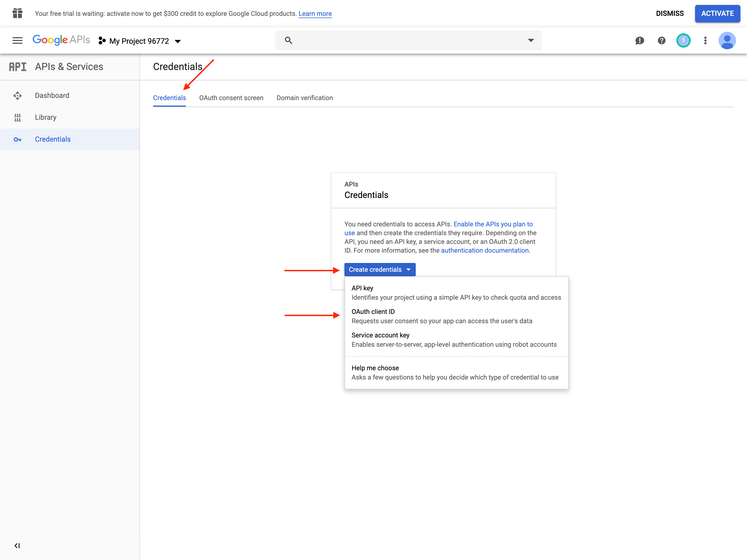This screenshot has width=747, height=560.
Task: Click the gift icon in trial banner
Action: (17, 13)
